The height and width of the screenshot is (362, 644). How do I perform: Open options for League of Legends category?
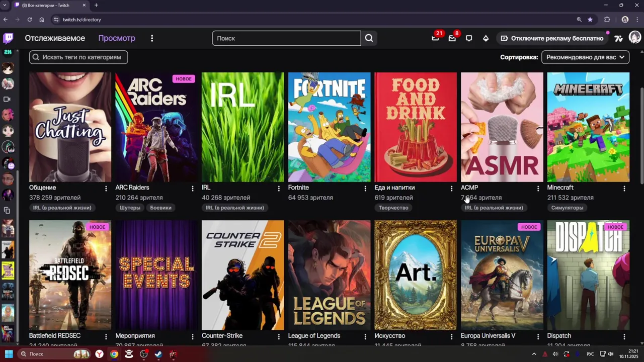[365, 336]
